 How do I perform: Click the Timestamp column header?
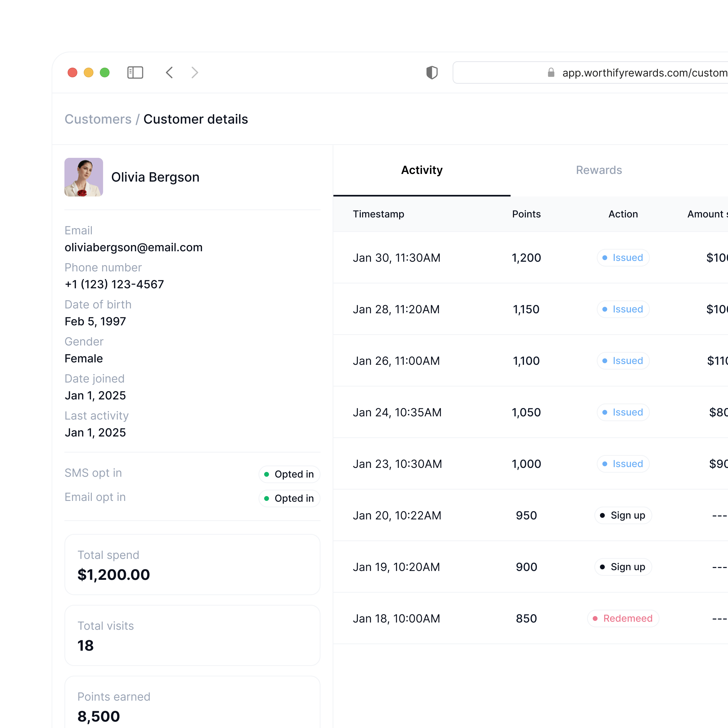tap(379, 214)
